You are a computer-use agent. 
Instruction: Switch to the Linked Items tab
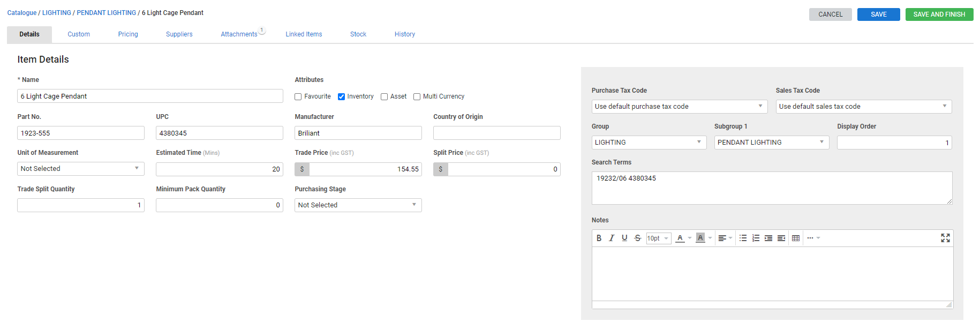click(304, 34)
